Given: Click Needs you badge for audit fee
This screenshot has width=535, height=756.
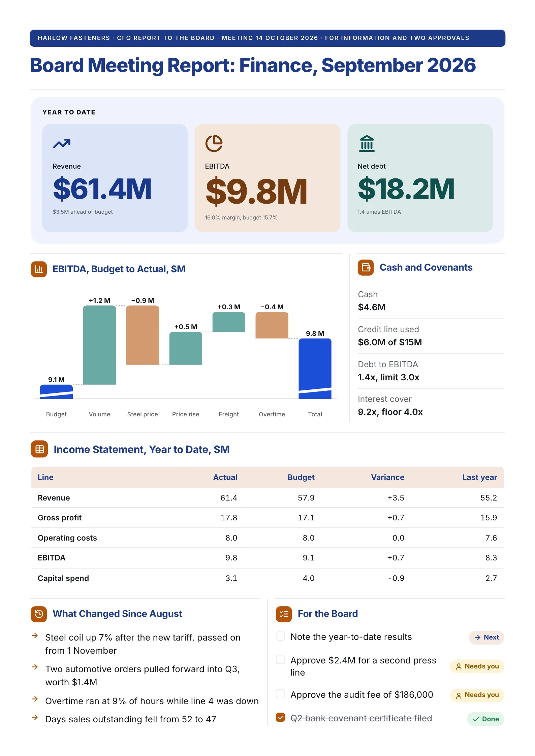Looking at the screenshot, I should click(x=477, y=695).
